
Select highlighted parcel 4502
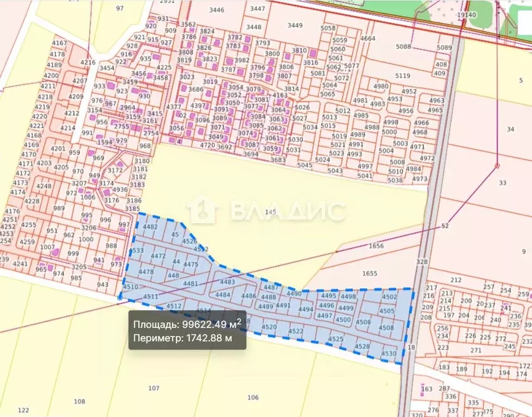[x=389, y=297]
